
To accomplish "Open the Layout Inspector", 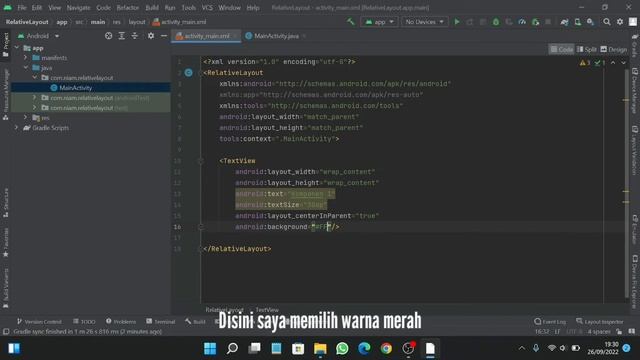I will [x=600, y=322].
